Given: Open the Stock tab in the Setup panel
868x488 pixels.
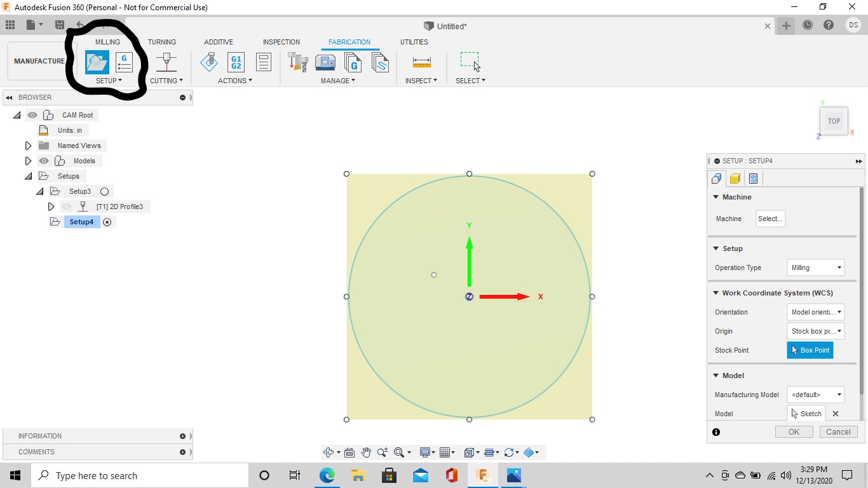Looking at the screenshot, I should (735, 178).
